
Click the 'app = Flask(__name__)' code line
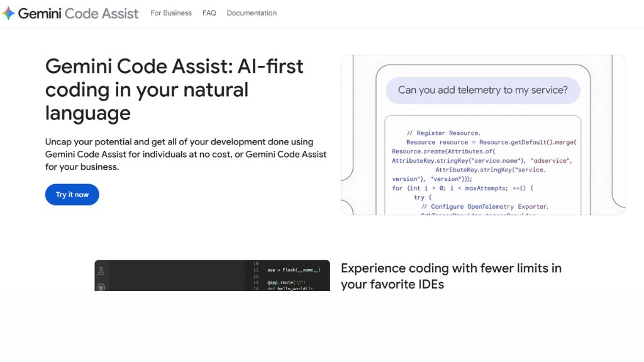[x=294, y=270]
